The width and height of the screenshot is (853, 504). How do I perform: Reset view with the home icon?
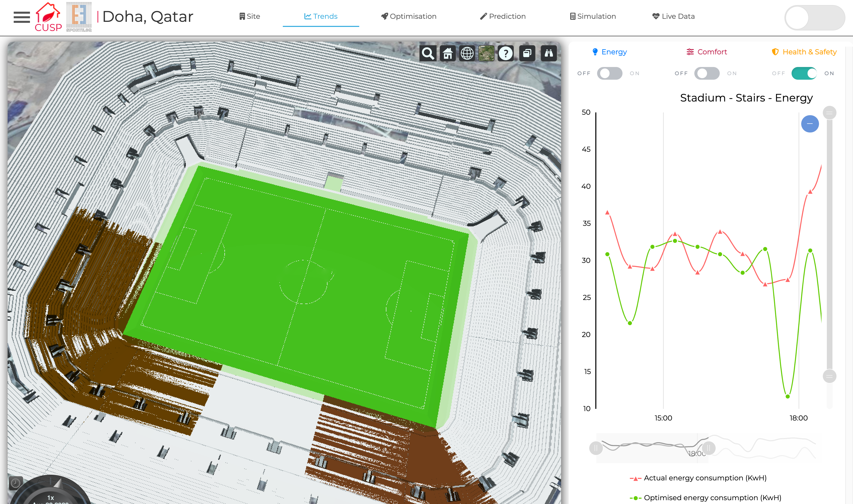(448, 53)
